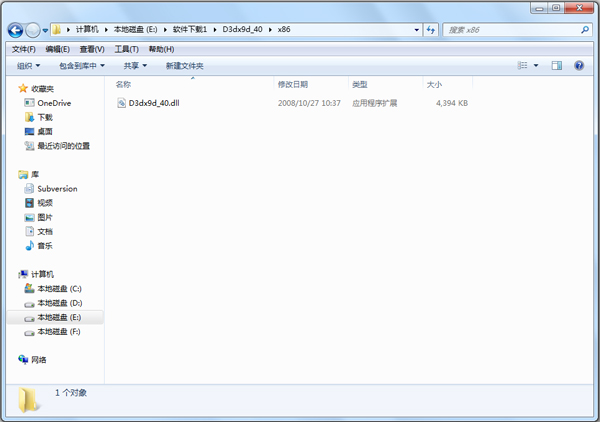Image resolution: width=600 pixels, height=422 pixels.
Task: Click the Back navigation arrow button
Action: point(16,30)
